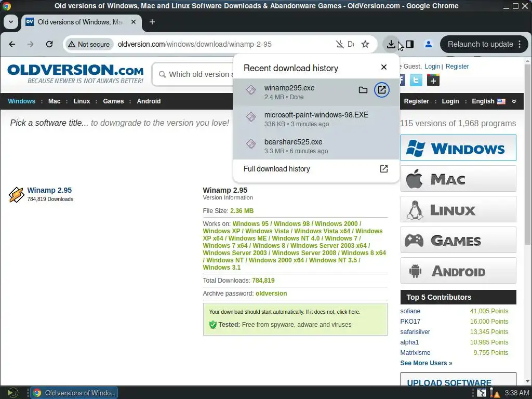Open Full download history
Image resolution: width=532 pixels, height=399 pixels.
315,169
